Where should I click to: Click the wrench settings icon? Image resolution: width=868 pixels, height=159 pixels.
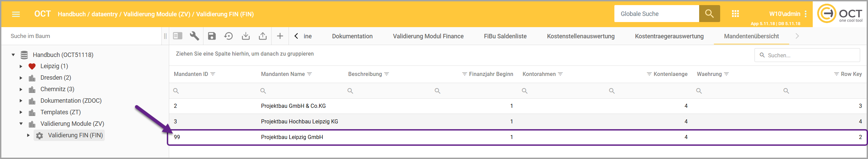[194, 36]
